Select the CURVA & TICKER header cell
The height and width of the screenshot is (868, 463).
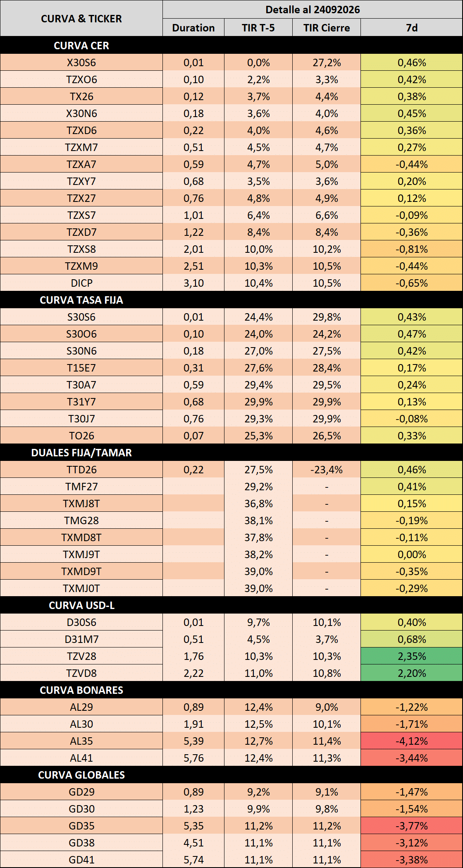coord(81,19)
